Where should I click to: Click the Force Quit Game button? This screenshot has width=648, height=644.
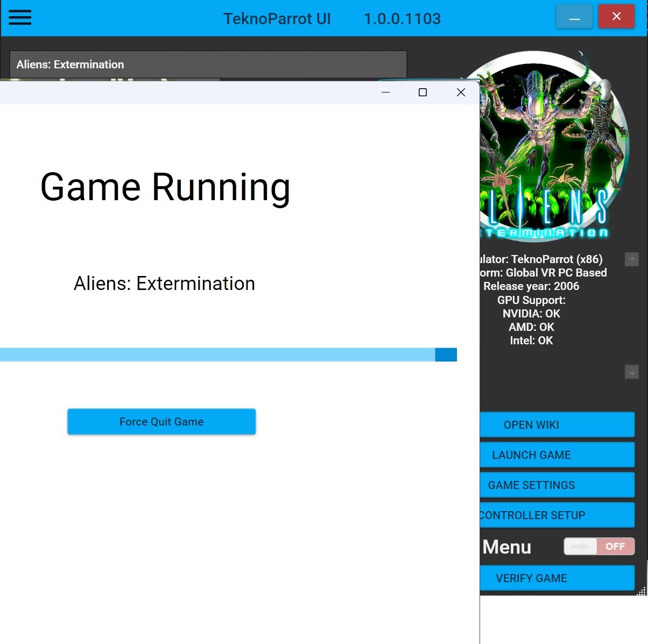point(161,422)
